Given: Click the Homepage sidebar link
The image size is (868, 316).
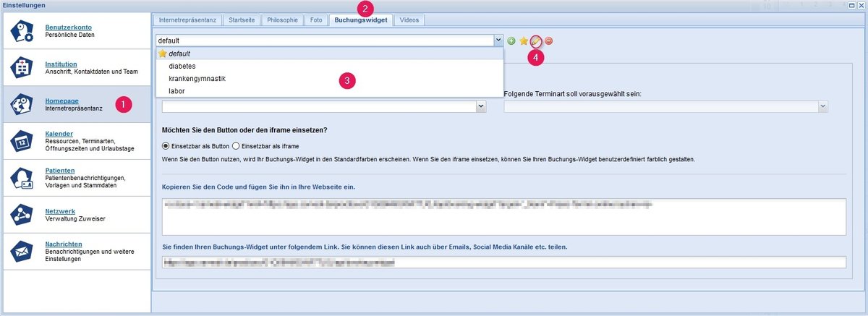Looking at the screenshot, I should click(x=61, y=101).
